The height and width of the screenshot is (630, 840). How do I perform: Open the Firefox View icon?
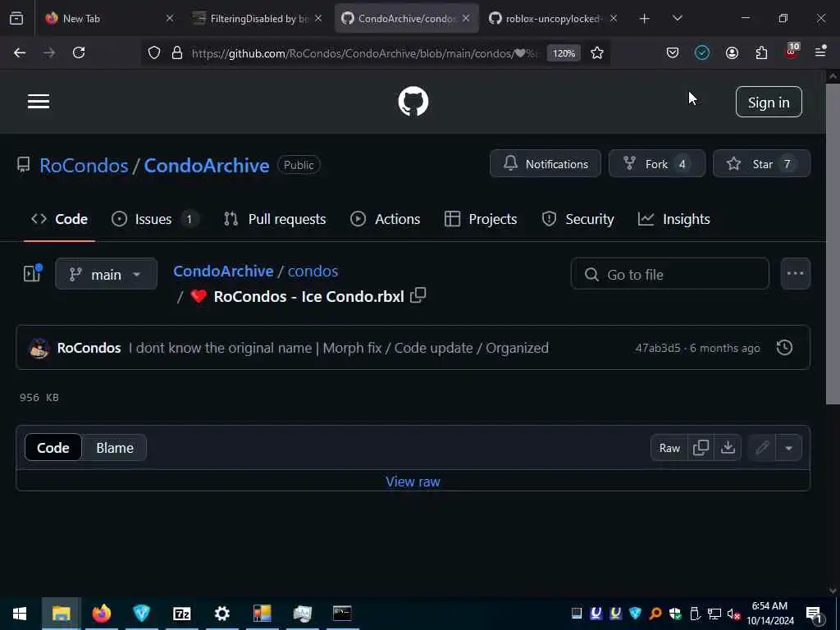tap(16, 18)
